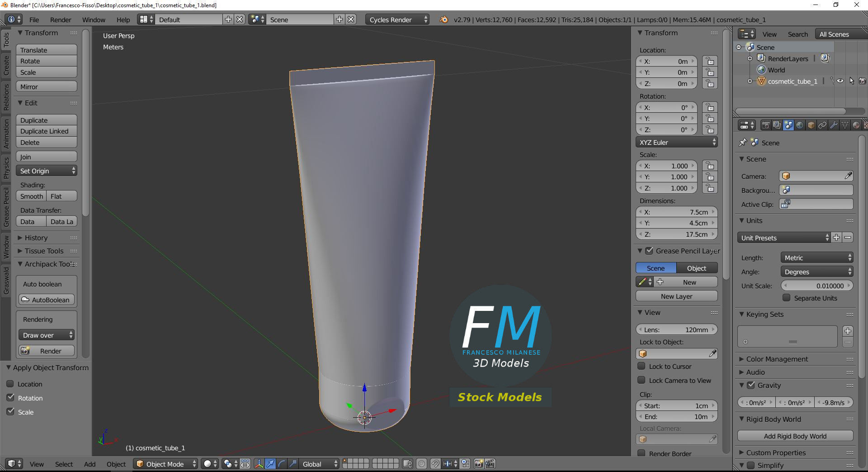Screen dimensions: 868x472
Task: Click the eyedropper in Camera field
Action: (848, 176)
